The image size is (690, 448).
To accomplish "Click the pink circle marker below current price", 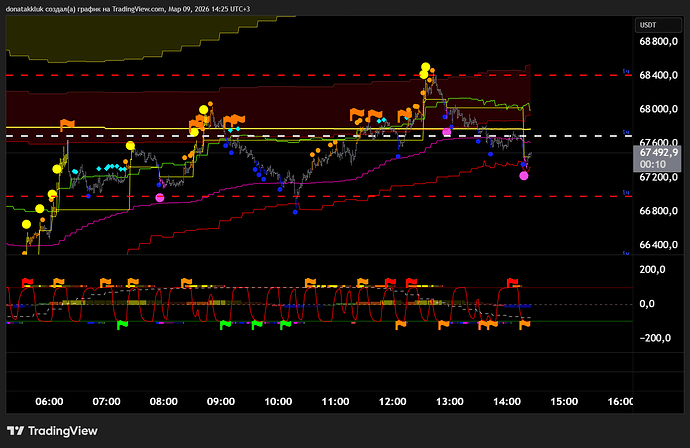I will 524,175.
